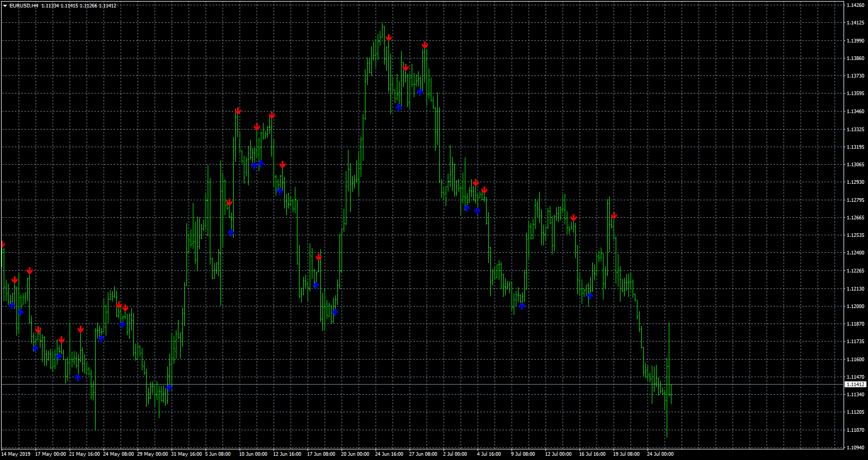
Task: Click the 24 May 08:00 time label
Action: coord(118,454)
